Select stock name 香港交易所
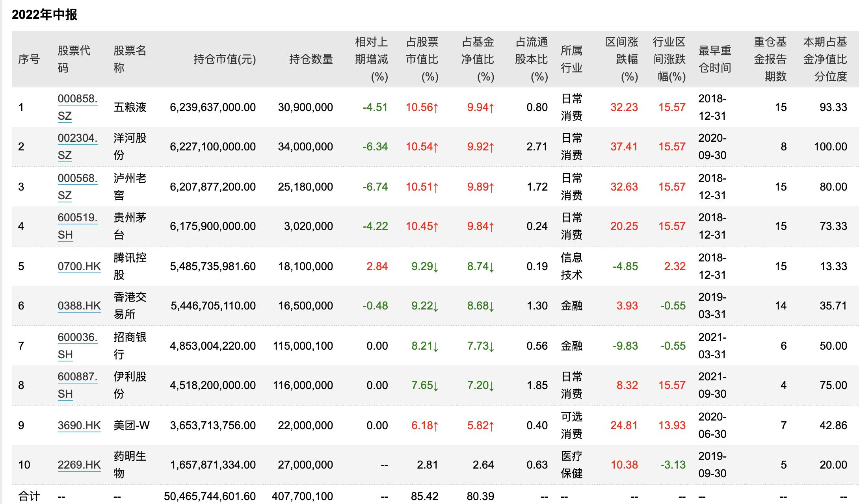 click(130, 306)
